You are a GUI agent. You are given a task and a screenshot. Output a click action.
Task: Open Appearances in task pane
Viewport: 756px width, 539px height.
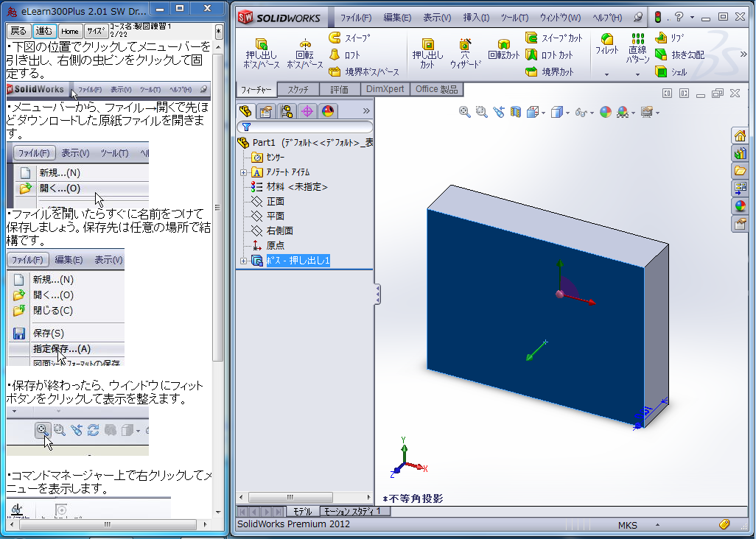pyautogui.click(x=740, y=205)
